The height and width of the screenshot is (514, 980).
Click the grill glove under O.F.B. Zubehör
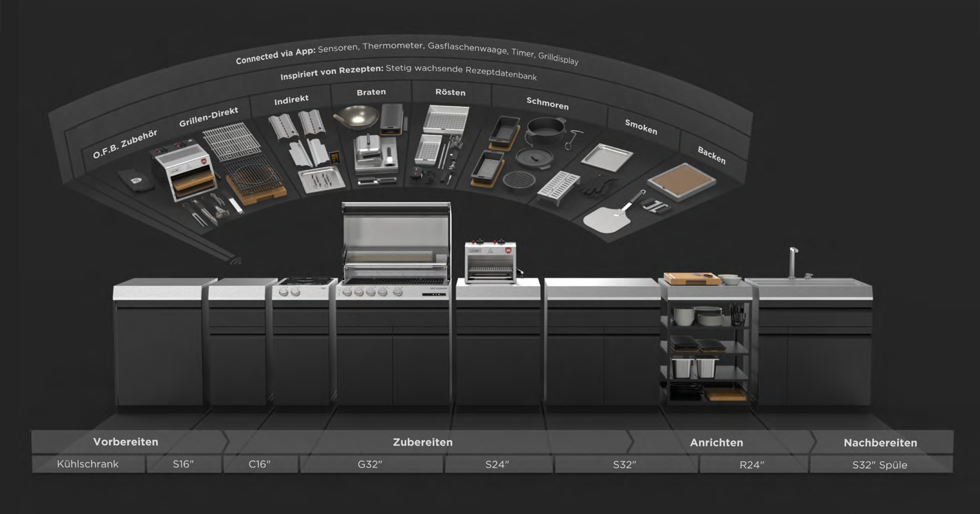136,180
